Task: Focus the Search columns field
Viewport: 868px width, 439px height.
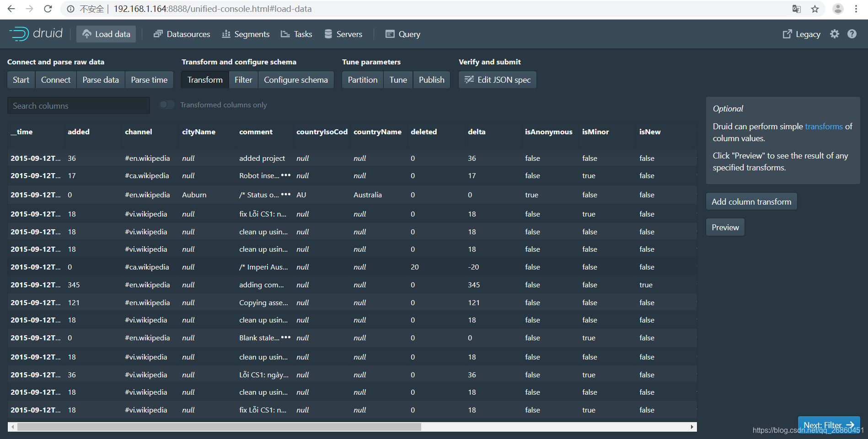Action: (79, 106)
